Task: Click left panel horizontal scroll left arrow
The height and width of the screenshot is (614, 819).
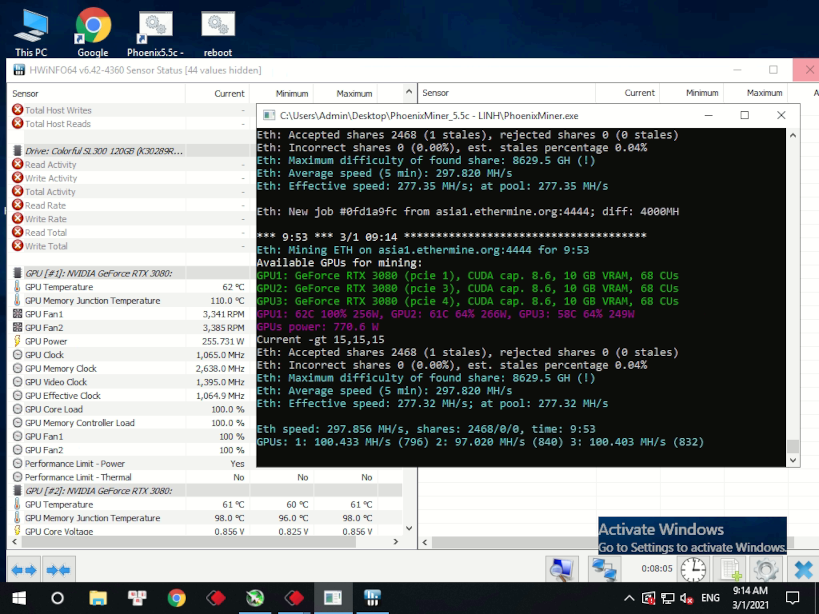Action: tap(15, 542)
